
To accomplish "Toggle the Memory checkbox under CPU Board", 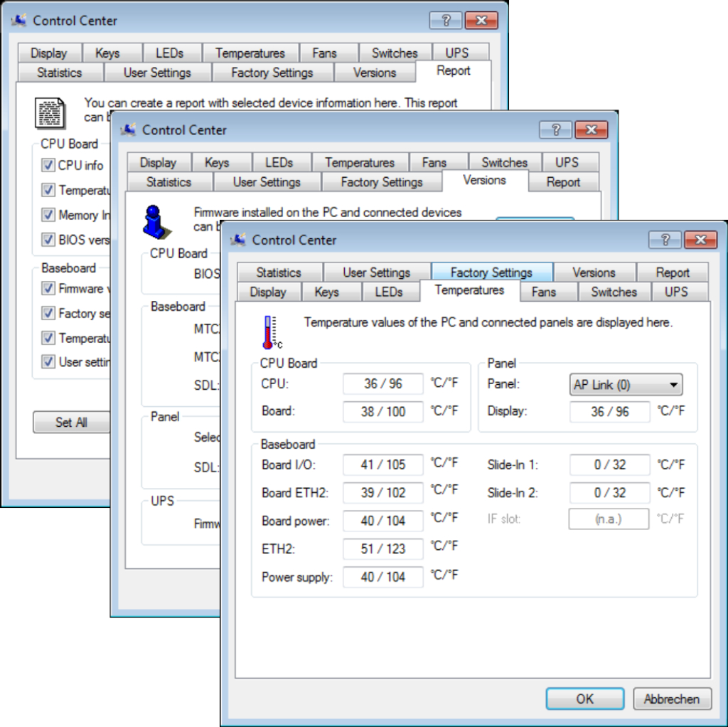I will pyautogui.click(x=48, y=215).
